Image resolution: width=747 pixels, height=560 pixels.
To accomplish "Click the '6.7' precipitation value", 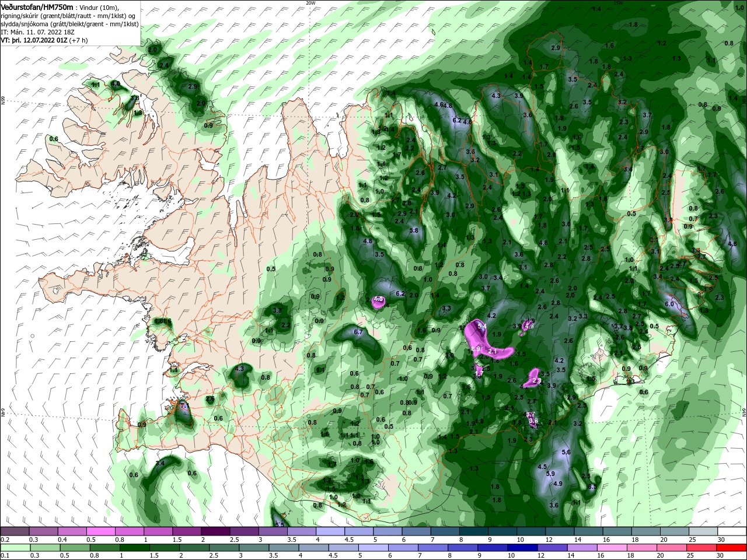I will pos(359,332).
